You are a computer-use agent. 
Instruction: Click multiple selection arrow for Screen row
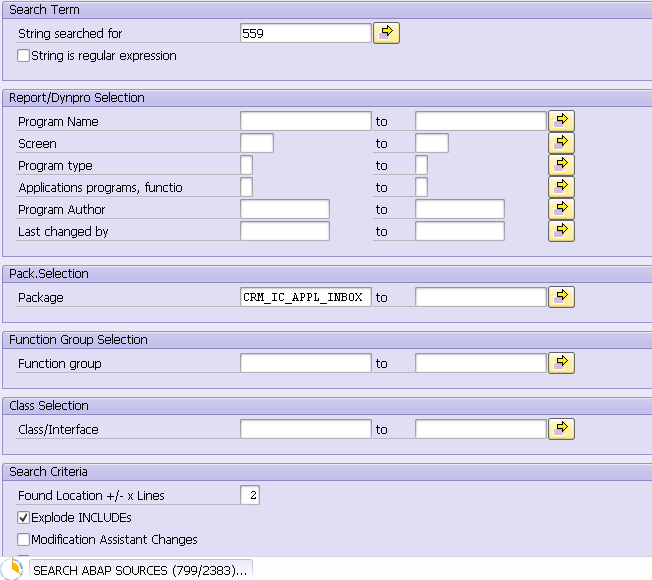coord(561,143)
